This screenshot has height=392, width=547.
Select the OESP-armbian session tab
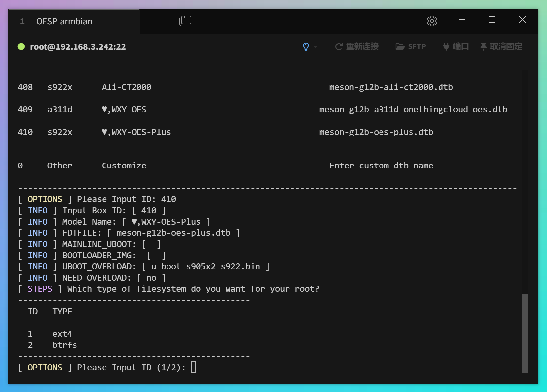coord(64,21)
